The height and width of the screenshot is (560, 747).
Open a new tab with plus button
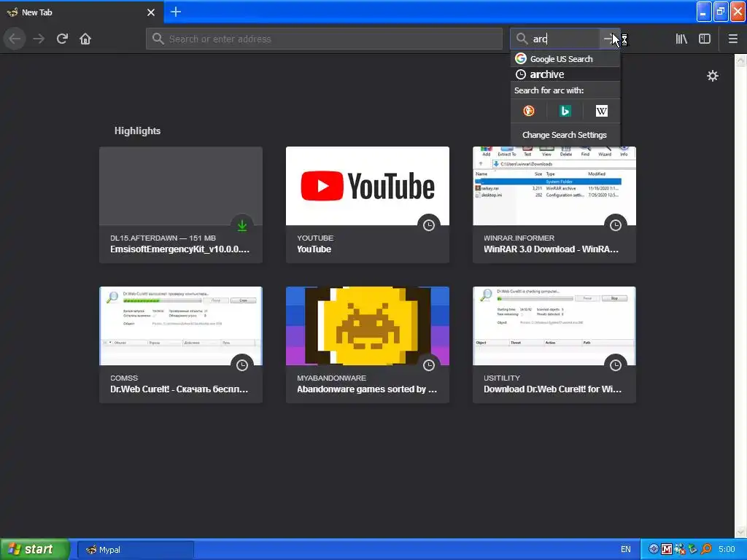click(175, 12)
